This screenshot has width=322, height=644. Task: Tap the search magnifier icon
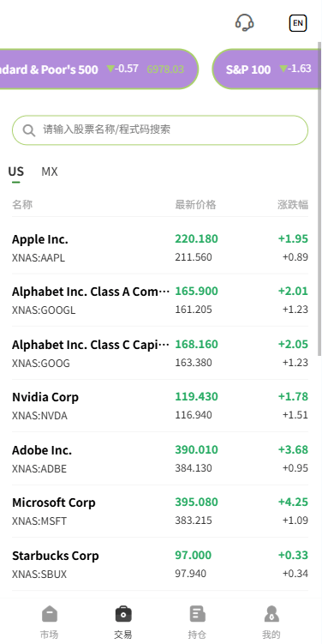click(x=29, y=130)
